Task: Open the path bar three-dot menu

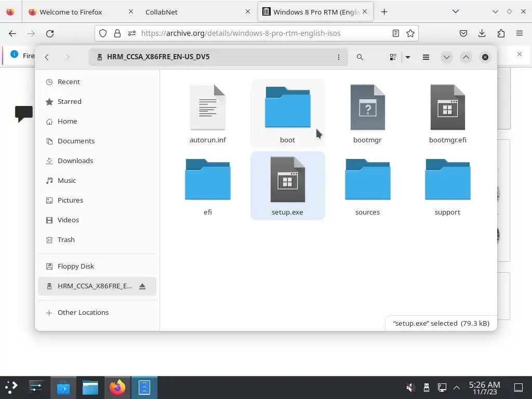Action: 338,57
